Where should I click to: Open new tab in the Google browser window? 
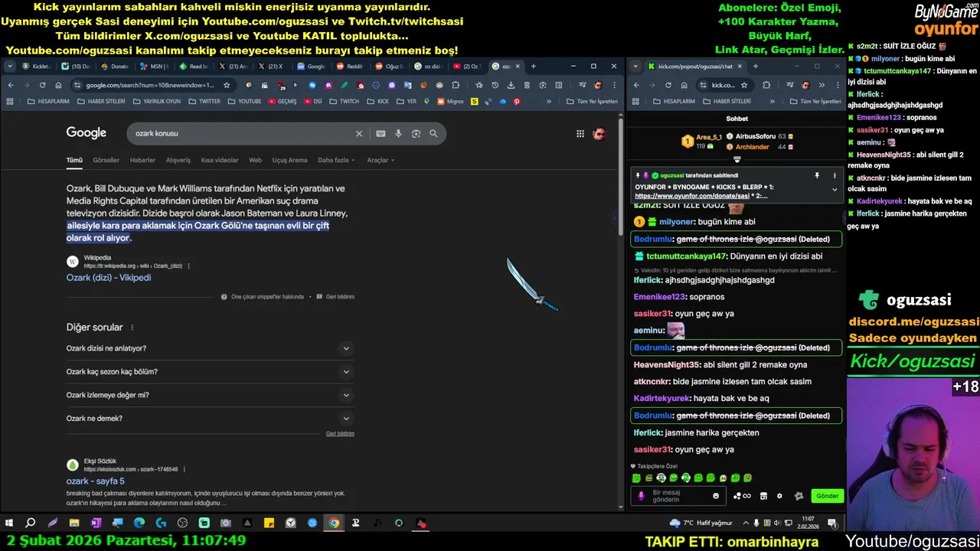pyautogui.click(x=534, y=67)
